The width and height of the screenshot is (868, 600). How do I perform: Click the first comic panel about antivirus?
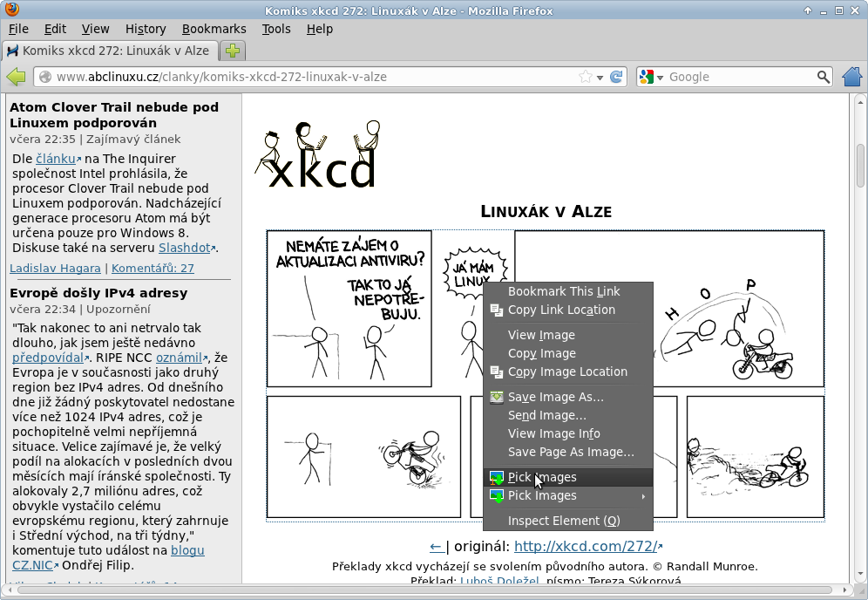pyautogui.click(x=349, y=309)
